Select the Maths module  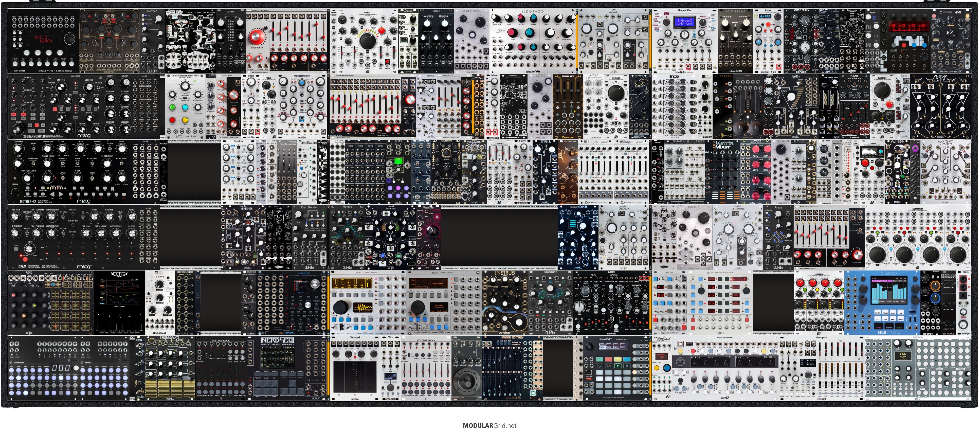coord(946,172)
